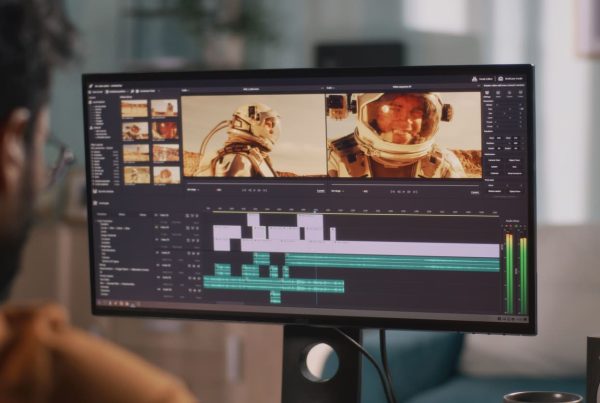This screenshot has width=600, height=403.
Task: Click the button at the left monitor's bottom-right corner
Action: point(321,191)
